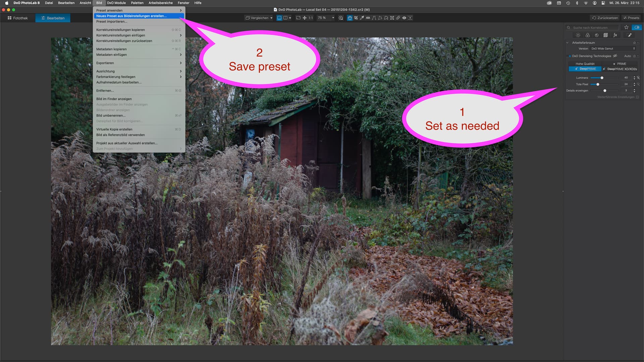This screenshot has width=644, height=362.
Task: Expand the Ausrichtung submenu
Action: pyautogui.click(x=139, y=71)
